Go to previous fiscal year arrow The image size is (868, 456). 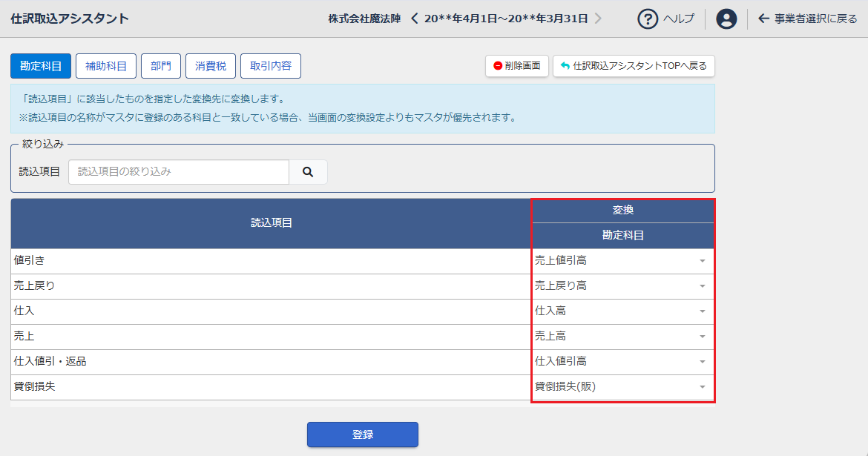tap(415, 19)
